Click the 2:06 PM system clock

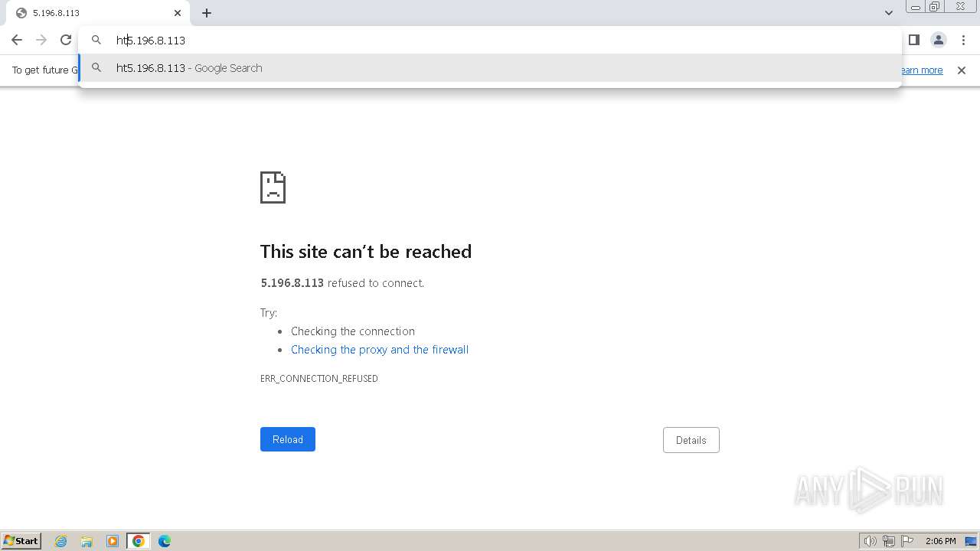point(940,541)
